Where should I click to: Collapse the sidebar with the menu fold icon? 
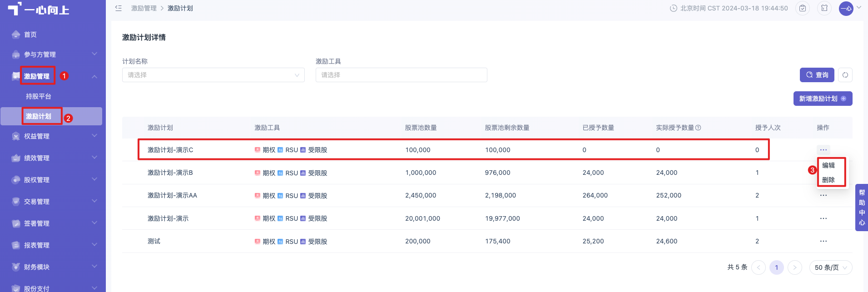(119, 8)
